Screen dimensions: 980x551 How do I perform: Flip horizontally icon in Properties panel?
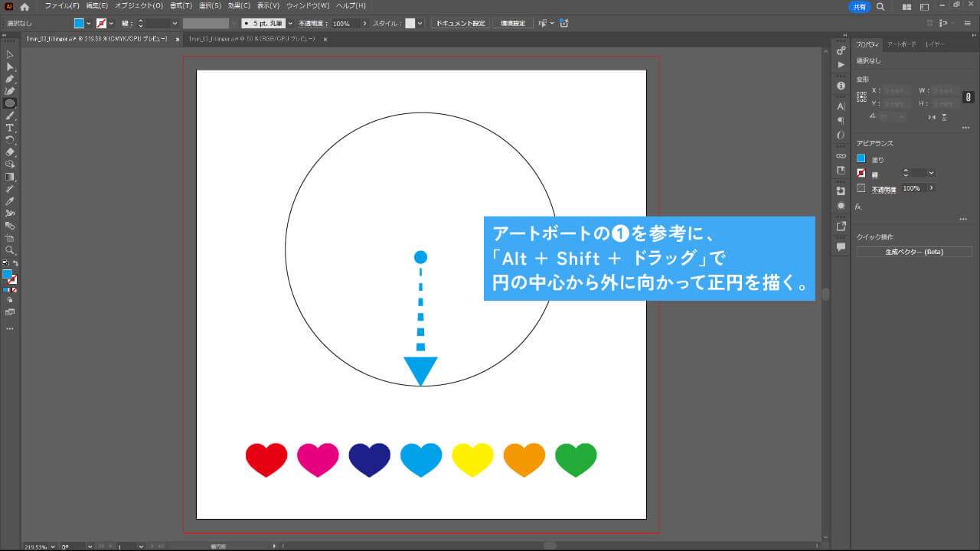932,117
